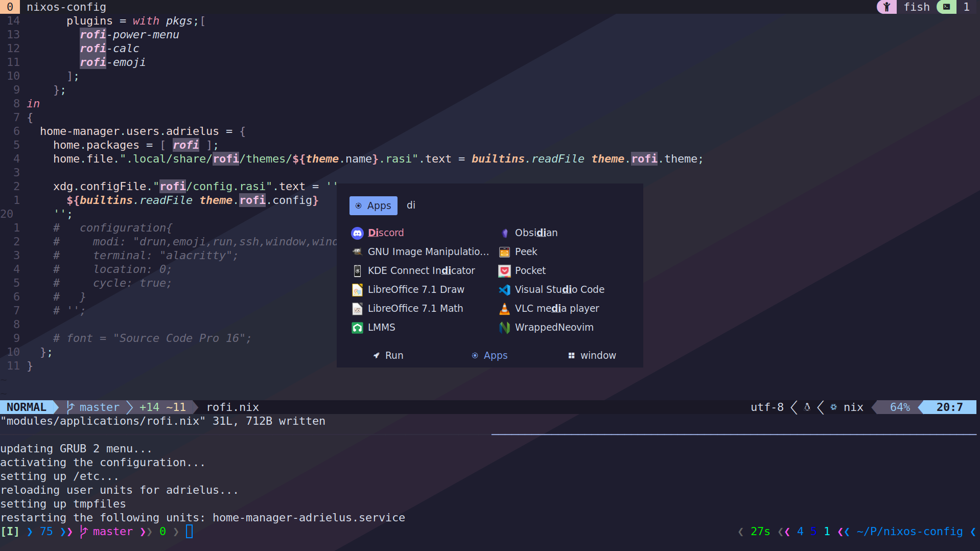Click the Discord app icon

coord(357,233)
